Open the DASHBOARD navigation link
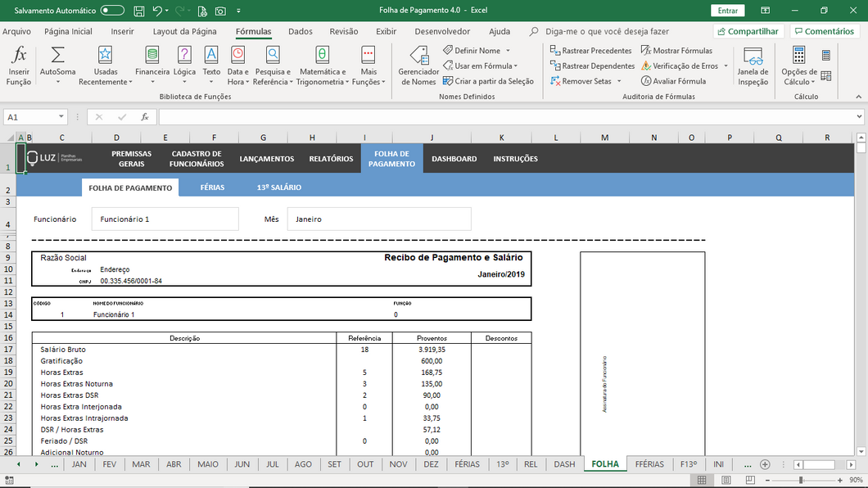This screenshot has height=488, width=868. pyautogui.click(x=454, y=159)
